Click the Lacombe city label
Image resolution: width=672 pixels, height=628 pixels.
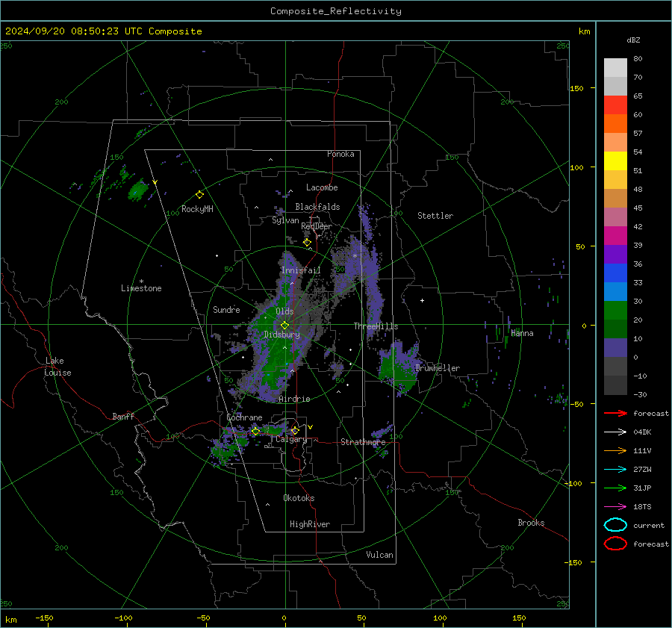(x=322, y=187)
